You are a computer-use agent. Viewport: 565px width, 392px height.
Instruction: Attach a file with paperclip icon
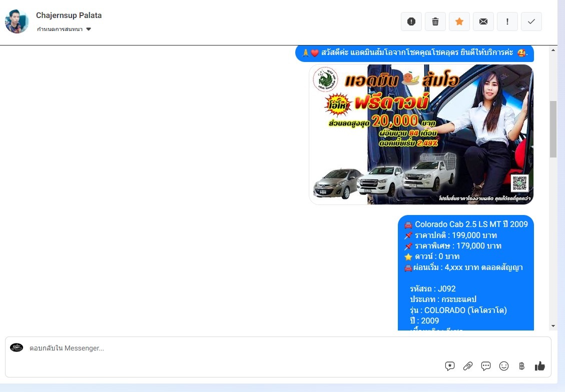(x=468, y=366)
